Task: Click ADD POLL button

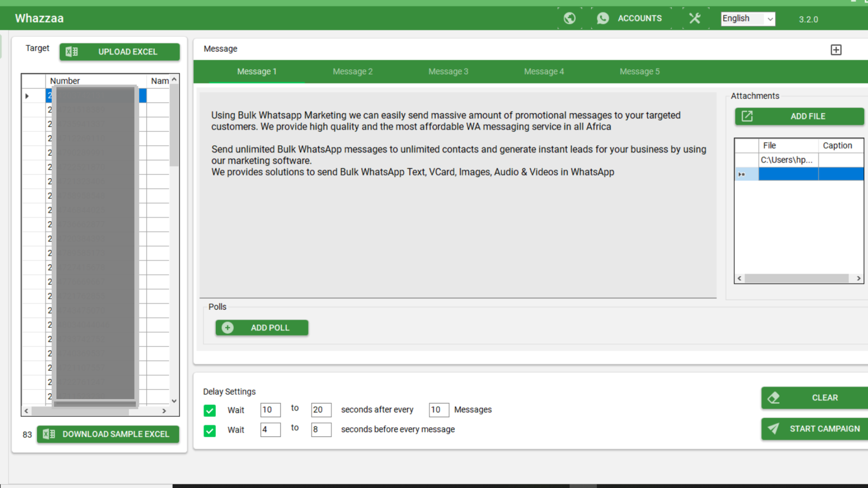Action: tap(262, 328)
